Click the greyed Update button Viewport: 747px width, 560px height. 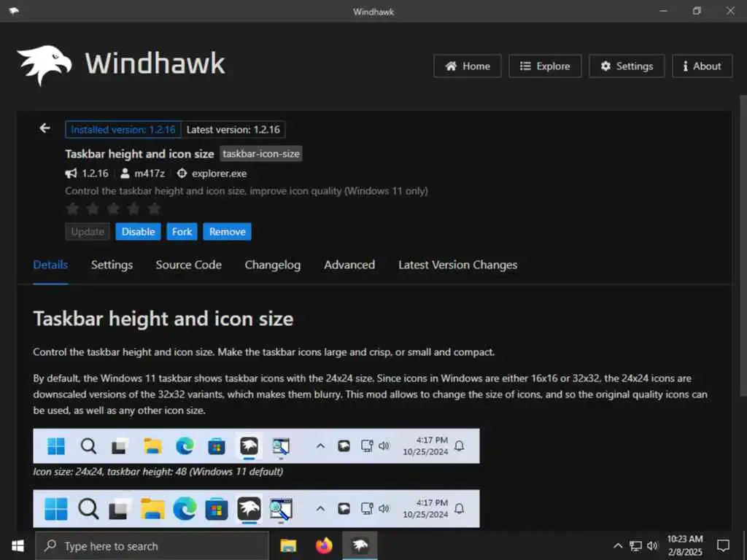(88, 232)
